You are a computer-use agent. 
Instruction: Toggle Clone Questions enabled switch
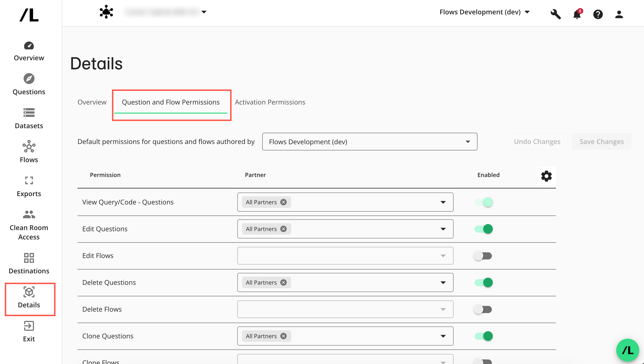click(x=483, y=336)
